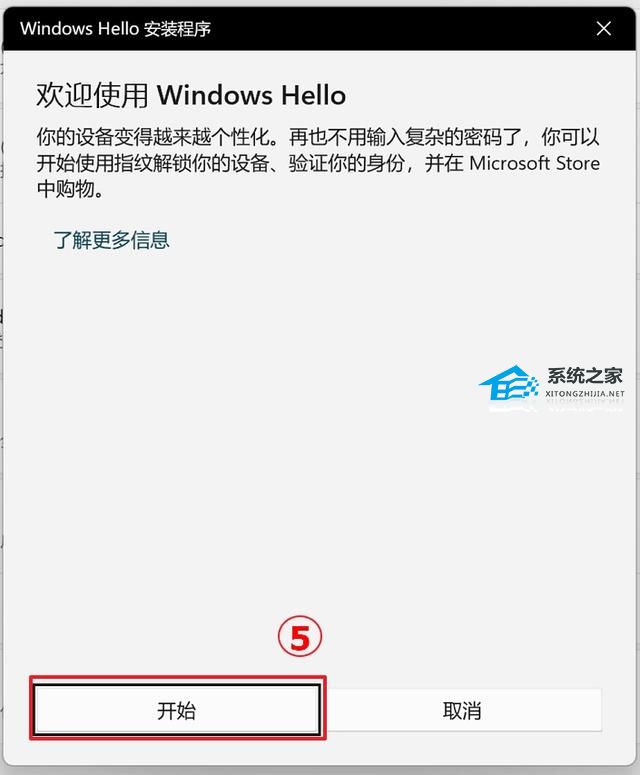The image size is (640, 775).
Task: Cancel setup with the 取消 button
Action: pyautogui.click(x=462, y=710)
